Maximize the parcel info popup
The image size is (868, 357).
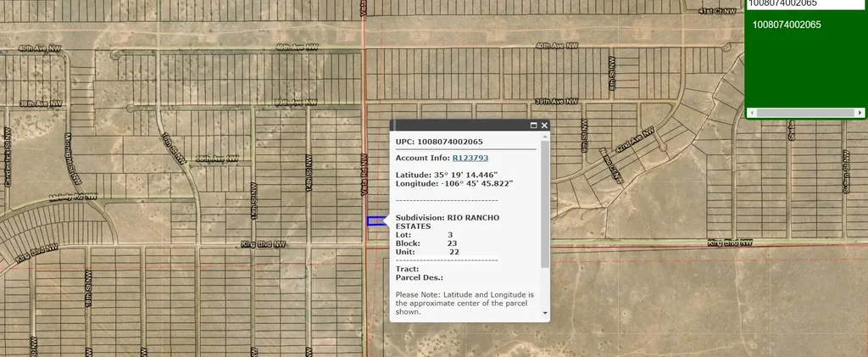tap(534, 126)
